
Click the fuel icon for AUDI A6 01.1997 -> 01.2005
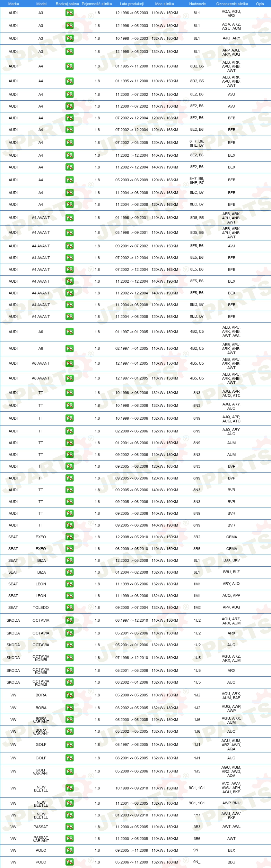(x=70, y=332)
